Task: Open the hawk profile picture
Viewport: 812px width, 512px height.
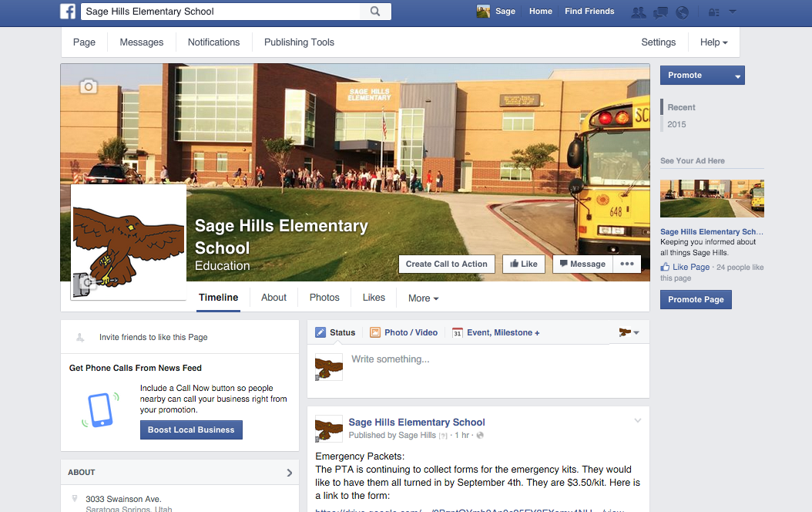Action: [129, 242]
